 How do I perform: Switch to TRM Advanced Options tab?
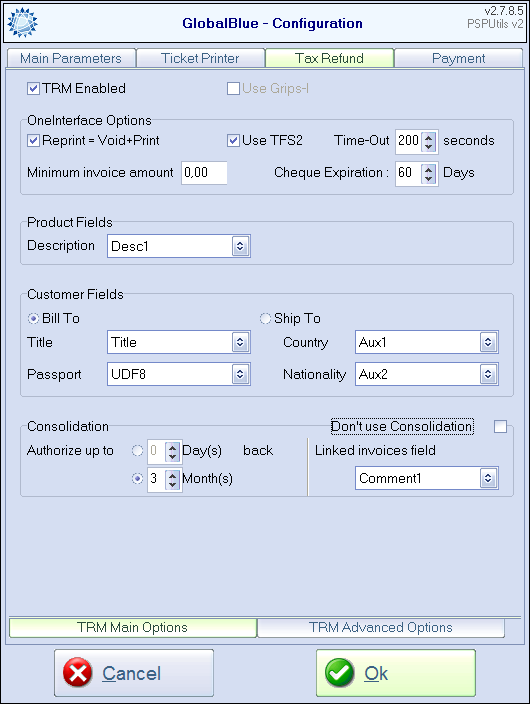(x=381, y=627)
